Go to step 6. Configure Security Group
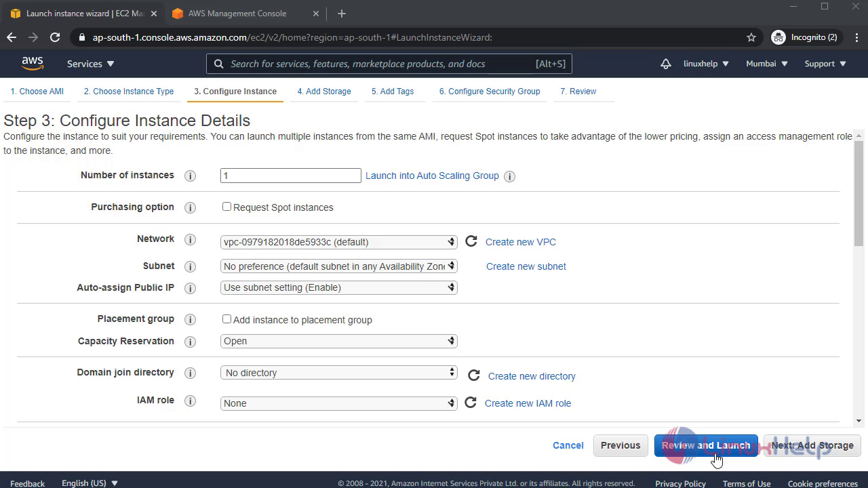The width and height of the screenshot is (868, 488). click(x=490, y=91)
